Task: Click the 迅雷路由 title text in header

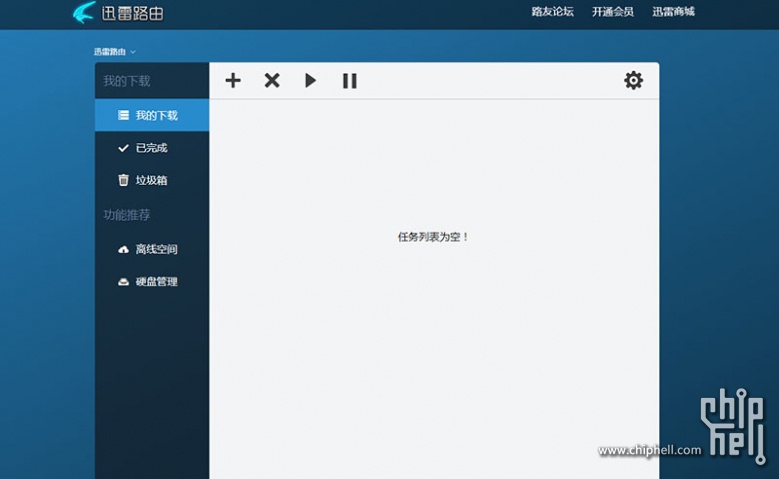Action: (x=132, y=13)
